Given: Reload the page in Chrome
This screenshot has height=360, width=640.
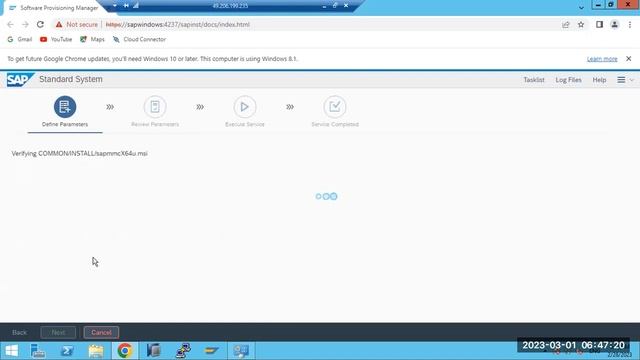Looking at the screenshot, I should (x=40, y=24).
